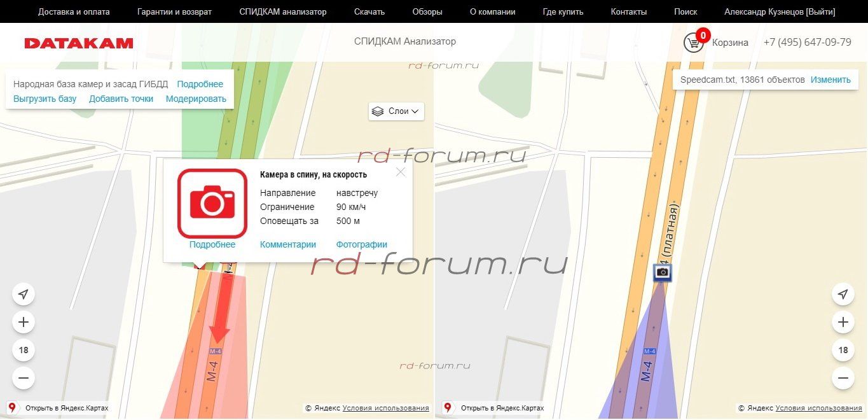This screenshot has height=420, width=868.
Task: Click Модерировать link
Action: click(196, 99)
